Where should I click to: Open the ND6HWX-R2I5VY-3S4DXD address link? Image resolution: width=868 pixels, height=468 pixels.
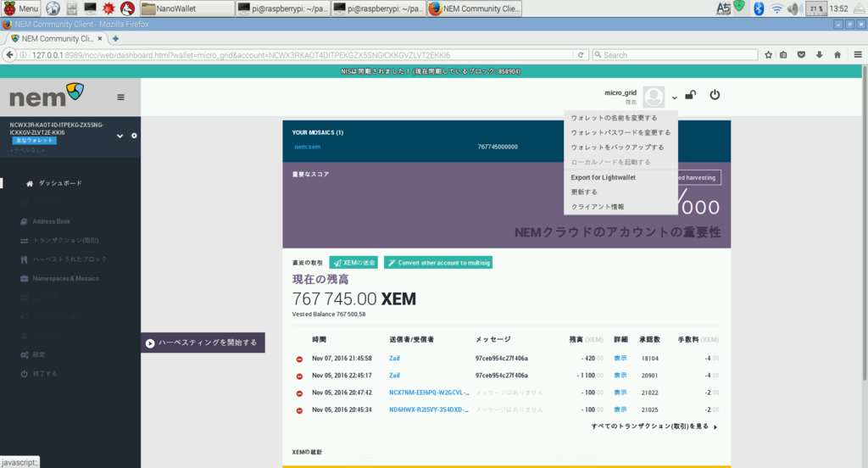[429, 409]
